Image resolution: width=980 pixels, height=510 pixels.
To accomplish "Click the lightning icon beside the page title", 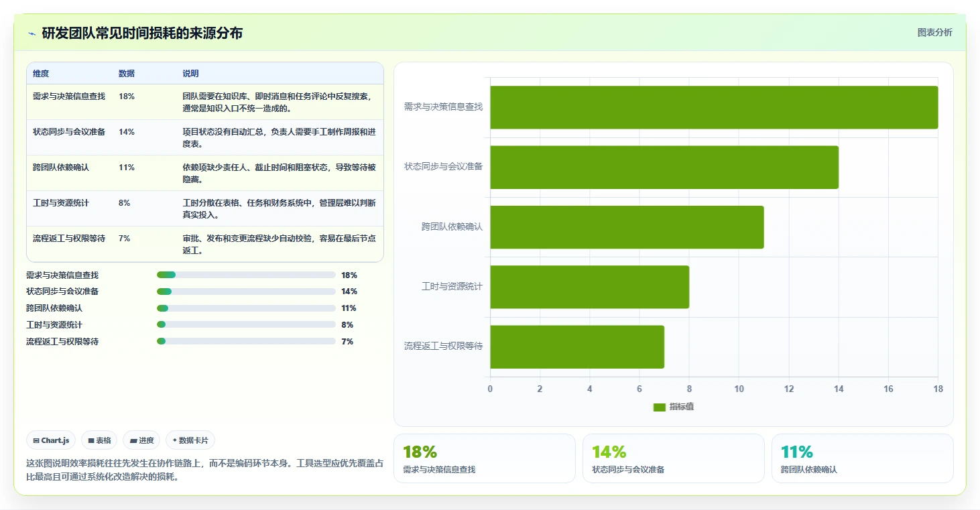I will [x=32, y=34].
